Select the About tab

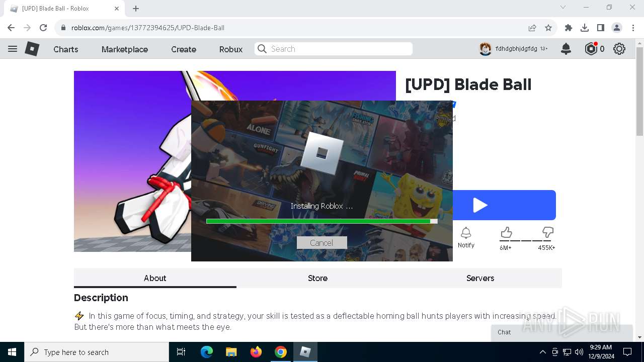point(155,278)
